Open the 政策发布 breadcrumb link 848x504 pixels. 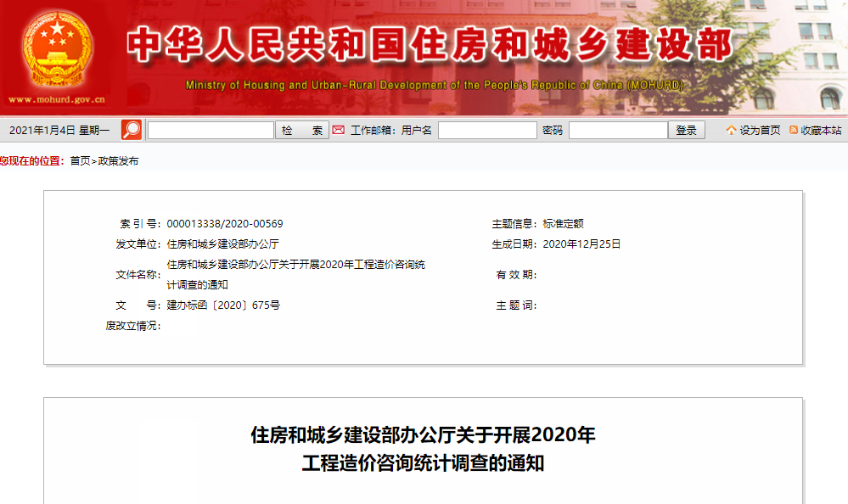pos(117,159)
